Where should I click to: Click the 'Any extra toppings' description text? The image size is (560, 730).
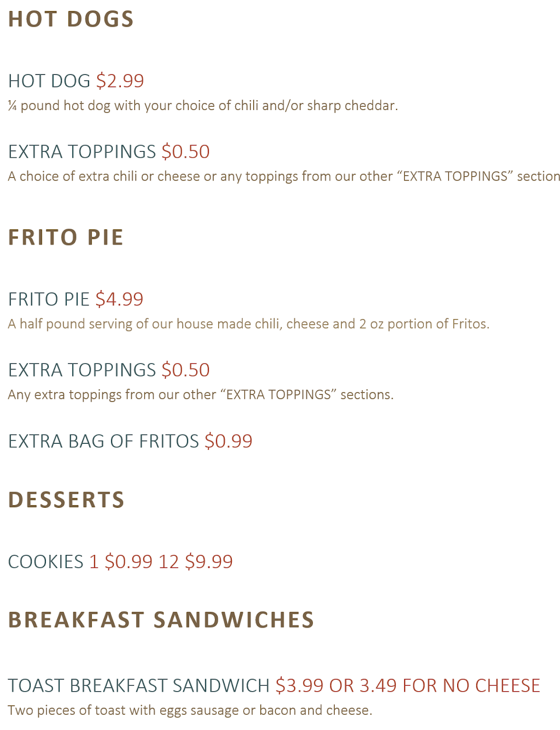tap(200, 395)
